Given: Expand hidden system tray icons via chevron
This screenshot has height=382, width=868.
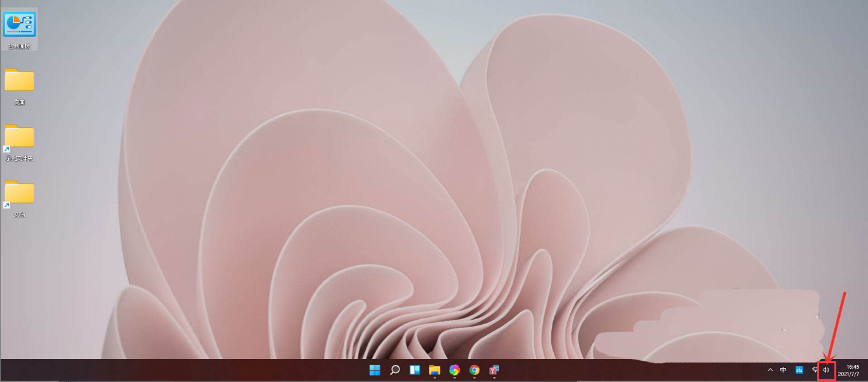Looking at the screenshot, I should tap(769, 370).
